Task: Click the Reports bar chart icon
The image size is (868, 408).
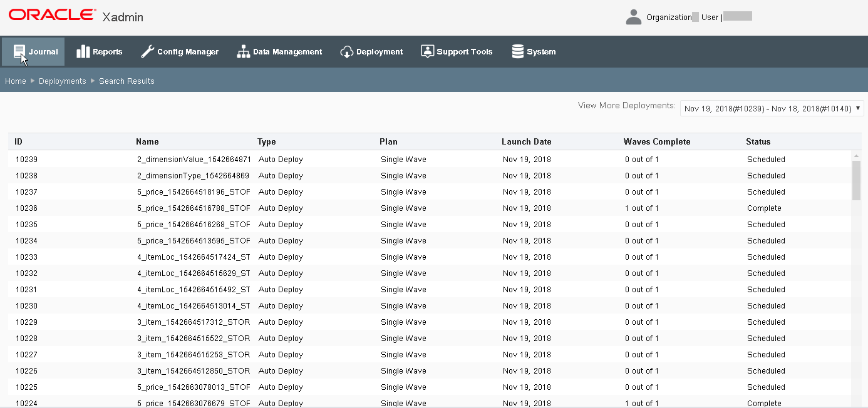Action: pos(83,51)
